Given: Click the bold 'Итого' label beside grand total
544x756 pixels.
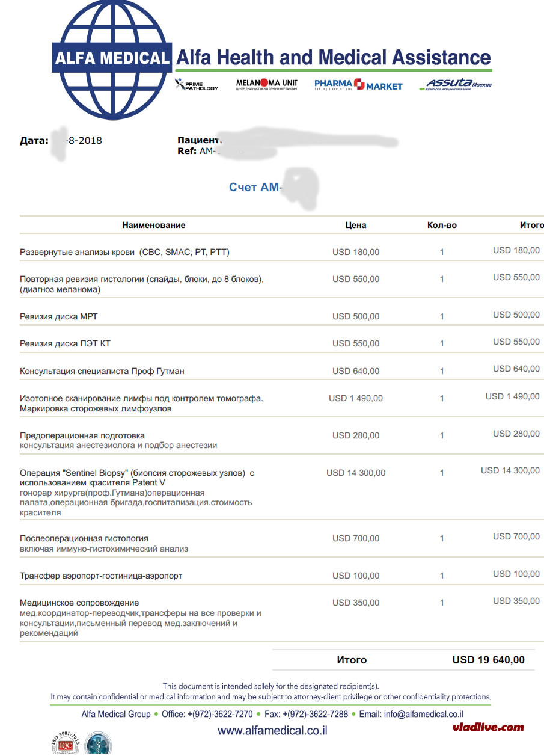Looking at the screenshot, I should [352, 660].
